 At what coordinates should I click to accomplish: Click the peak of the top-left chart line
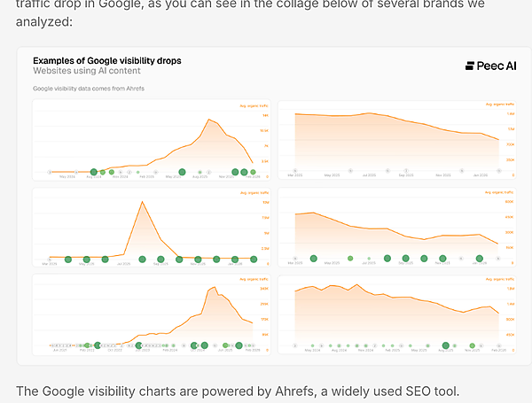point(209,120)
